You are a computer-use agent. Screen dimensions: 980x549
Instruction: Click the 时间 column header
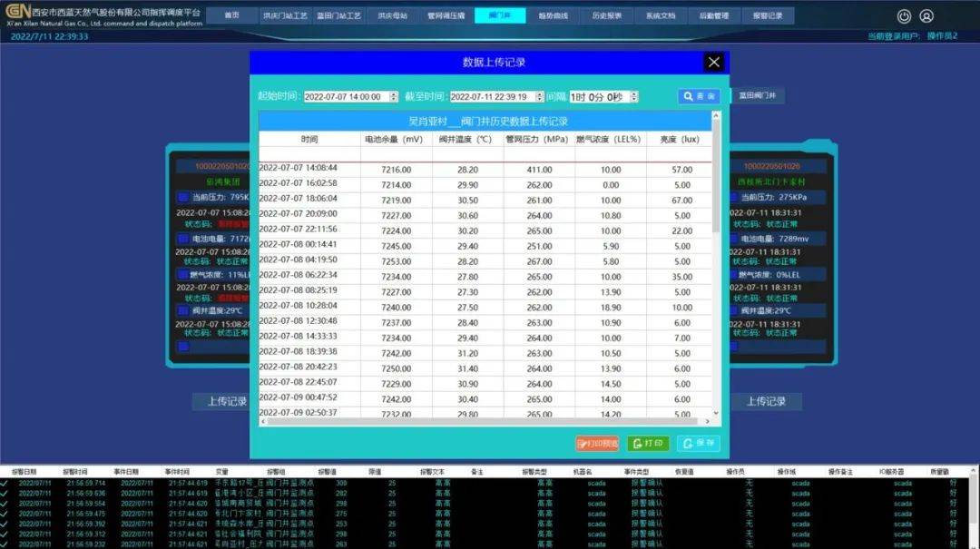pyautogui.click(x=309, y=140)
